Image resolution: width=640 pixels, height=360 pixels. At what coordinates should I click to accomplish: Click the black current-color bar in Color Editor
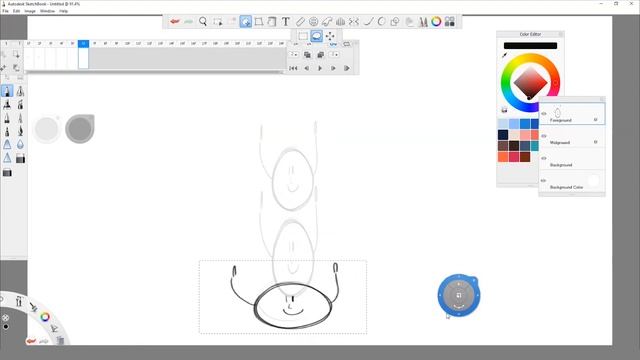pyautogui.click(x=530, y=46)
